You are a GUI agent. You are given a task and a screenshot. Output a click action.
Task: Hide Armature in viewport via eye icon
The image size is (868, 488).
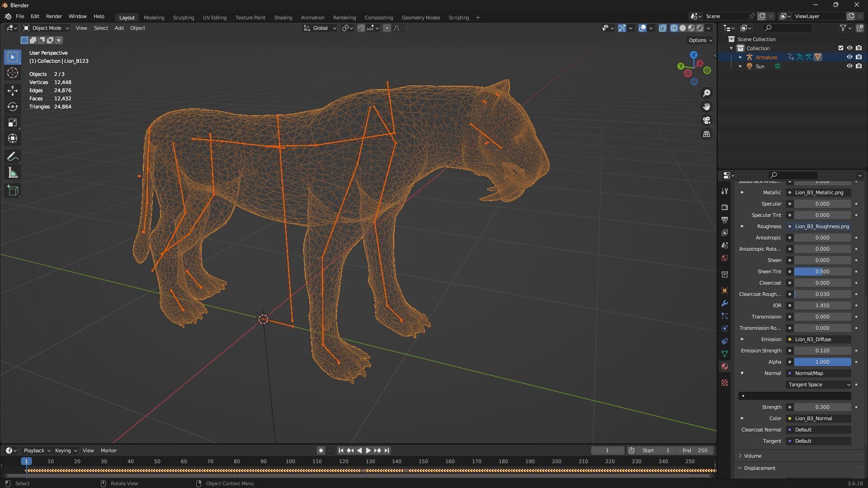849,57
